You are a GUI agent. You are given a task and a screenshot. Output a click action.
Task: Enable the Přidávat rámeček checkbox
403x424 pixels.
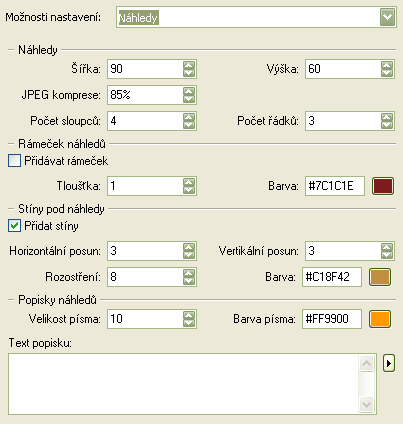(x=14, y=161)
